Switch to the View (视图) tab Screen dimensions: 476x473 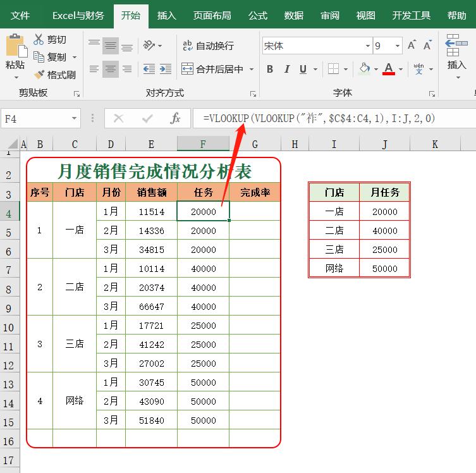[365, 15]
